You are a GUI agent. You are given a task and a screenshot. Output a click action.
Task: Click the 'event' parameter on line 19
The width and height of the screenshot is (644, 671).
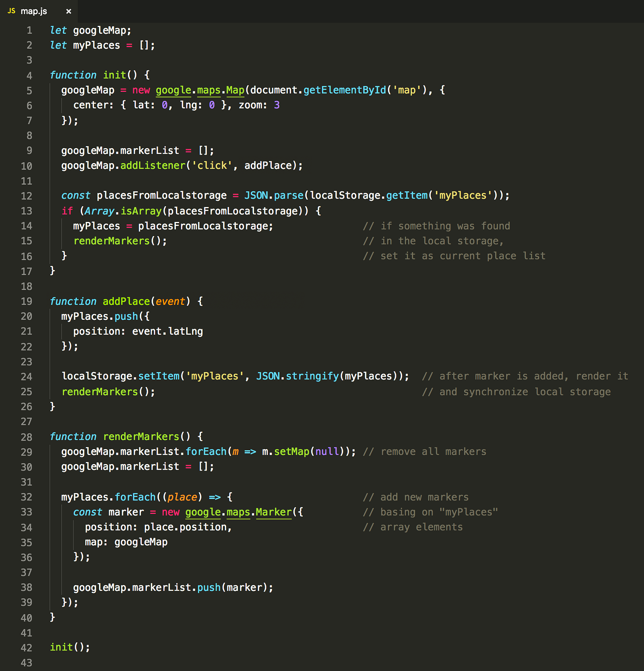pos(171,301)
